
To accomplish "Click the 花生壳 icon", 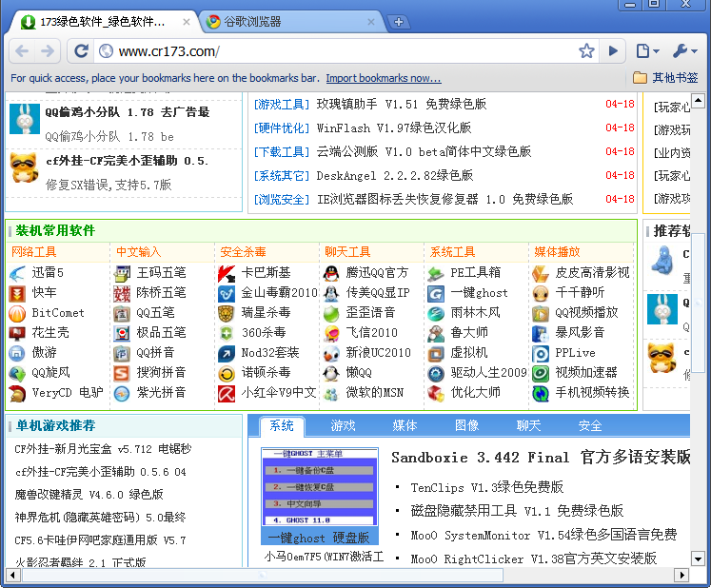I will (x=17, y=333).
